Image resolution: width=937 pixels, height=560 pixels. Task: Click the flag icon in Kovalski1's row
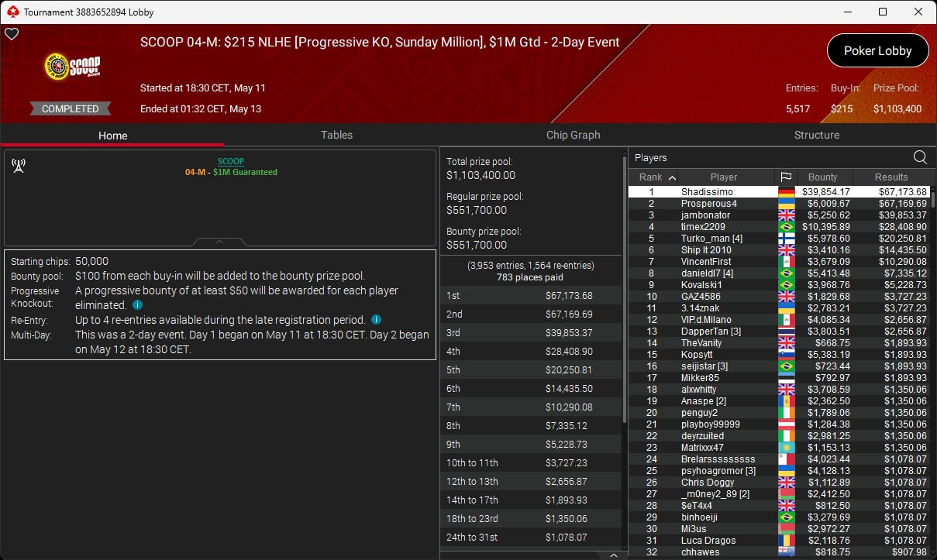785,285
